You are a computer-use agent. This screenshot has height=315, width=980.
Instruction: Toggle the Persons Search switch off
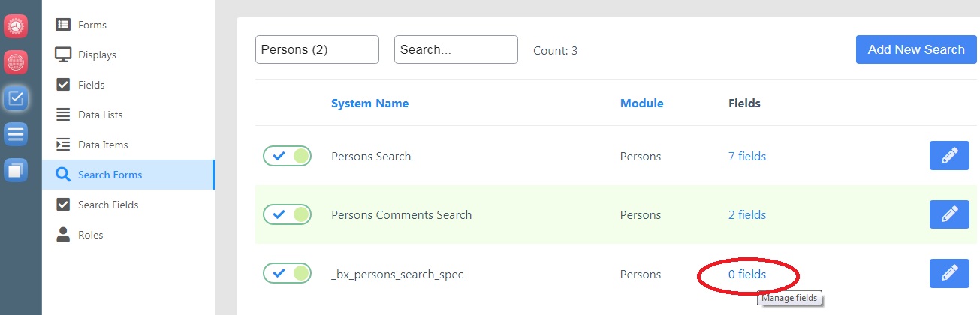(287, 156)
